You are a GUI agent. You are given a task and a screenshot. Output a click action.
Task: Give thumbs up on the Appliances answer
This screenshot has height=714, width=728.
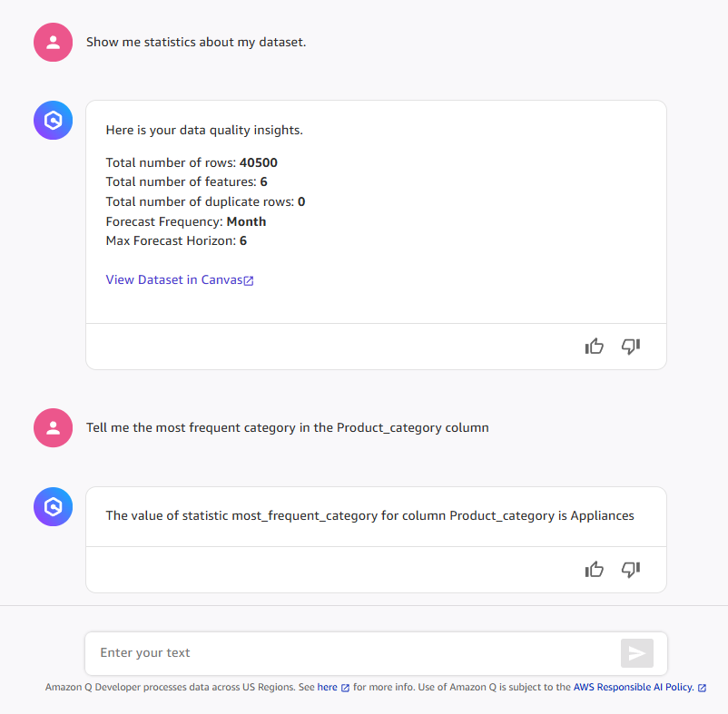click(594, 569)
